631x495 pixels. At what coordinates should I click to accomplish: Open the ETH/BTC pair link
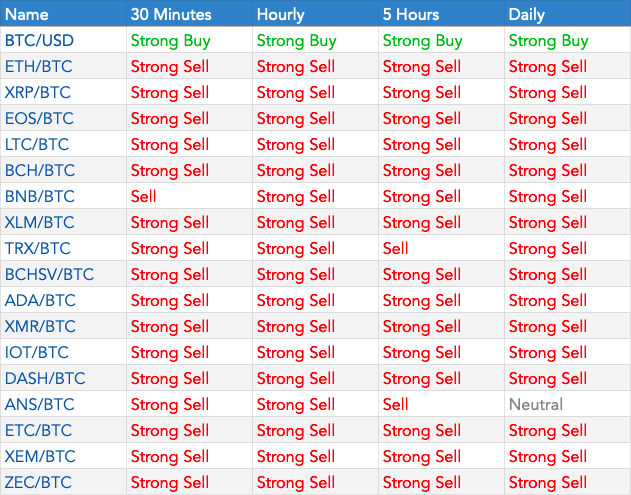[x=38, y=67]
